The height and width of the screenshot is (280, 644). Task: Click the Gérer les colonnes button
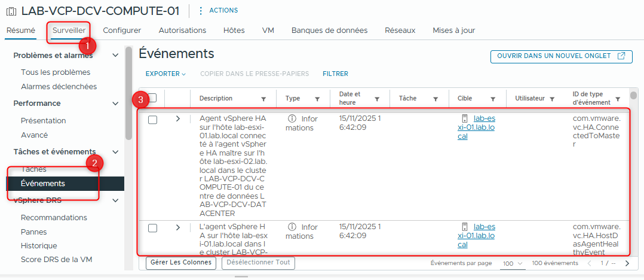coord(181,262)
